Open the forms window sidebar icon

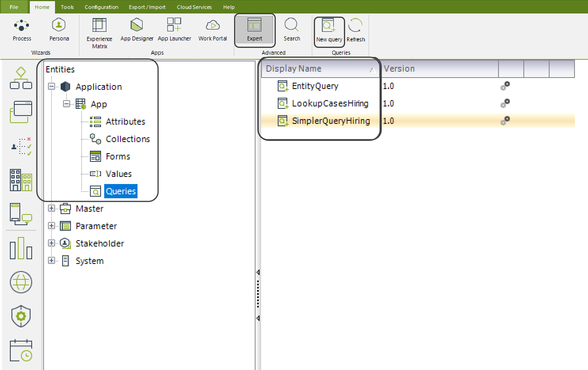[21, 112]
